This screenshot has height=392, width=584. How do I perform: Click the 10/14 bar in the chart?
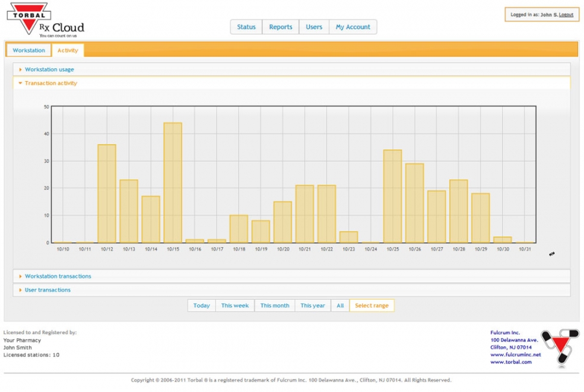click(151, 219)
